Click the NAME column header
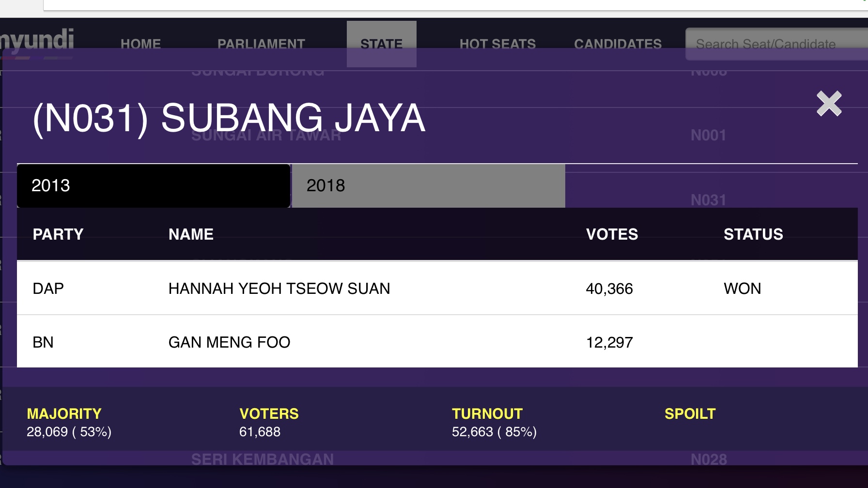Screen dimensions: 868x488 tap(191, 234)
